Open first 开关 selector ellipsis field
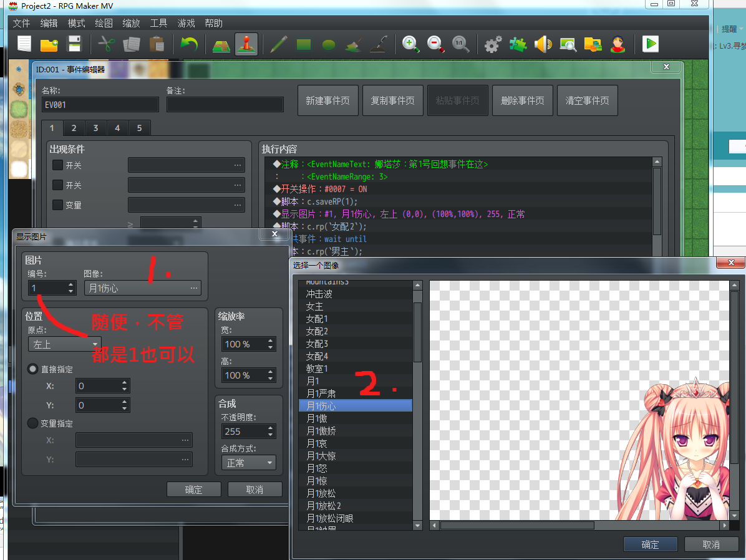The image size is (746, 560). 186,165
